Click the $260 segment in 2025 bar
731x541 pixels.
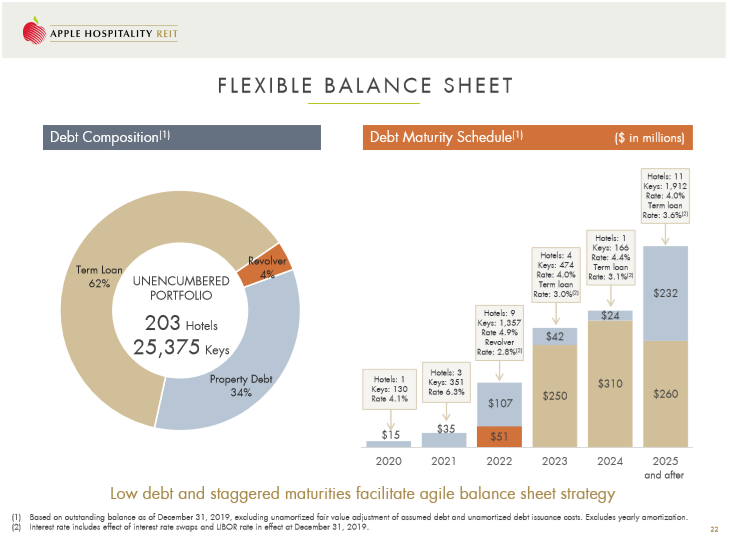pos(665,394)
